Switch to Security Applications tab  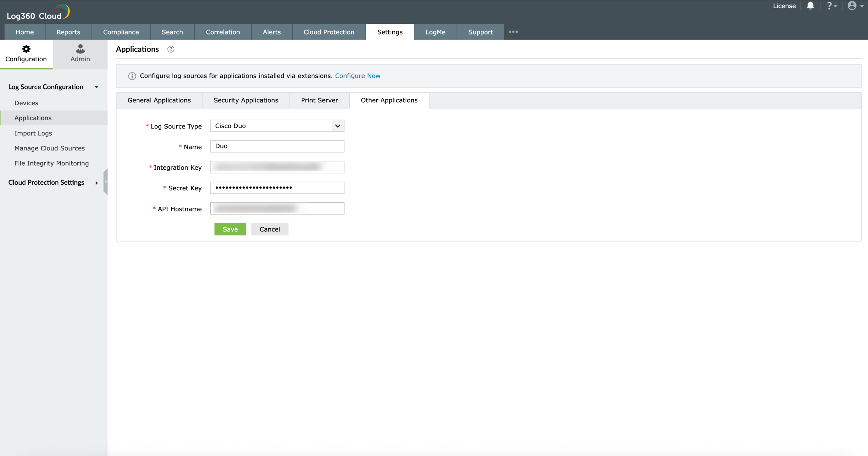pyautogui.click(x=246, y=100)
